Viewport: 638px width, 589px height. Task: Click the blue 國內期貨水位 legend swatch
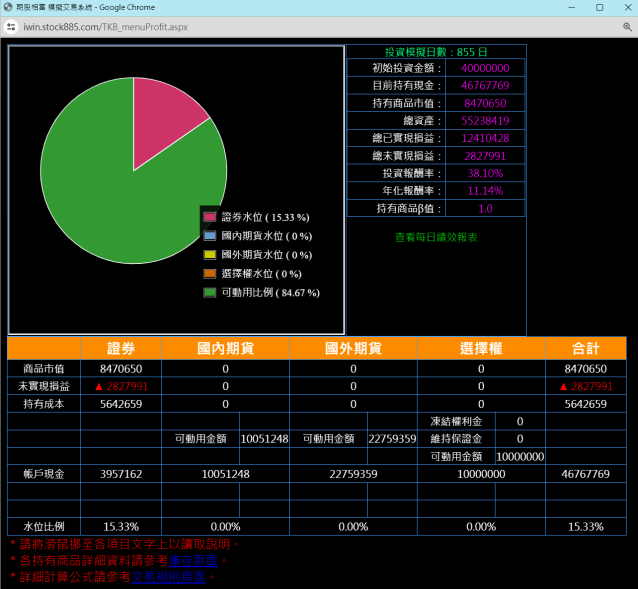210,236
